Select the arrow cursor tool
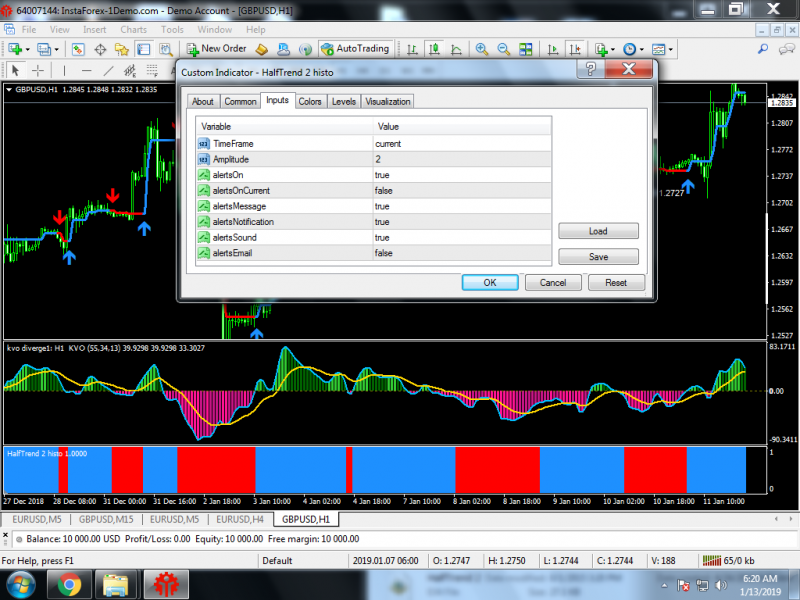 [x=15, y=70]
